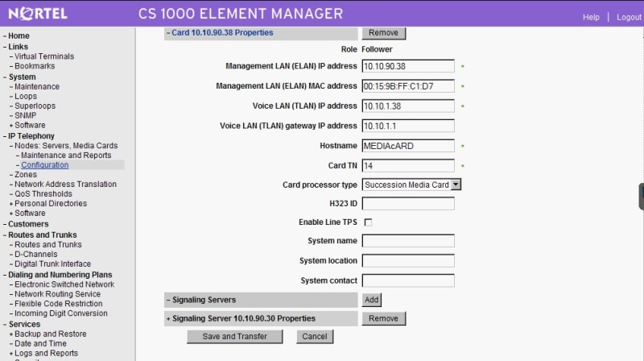Viewport: 644px width, 361px height.
Task: Open Date and Time
Action: point(40,343)
